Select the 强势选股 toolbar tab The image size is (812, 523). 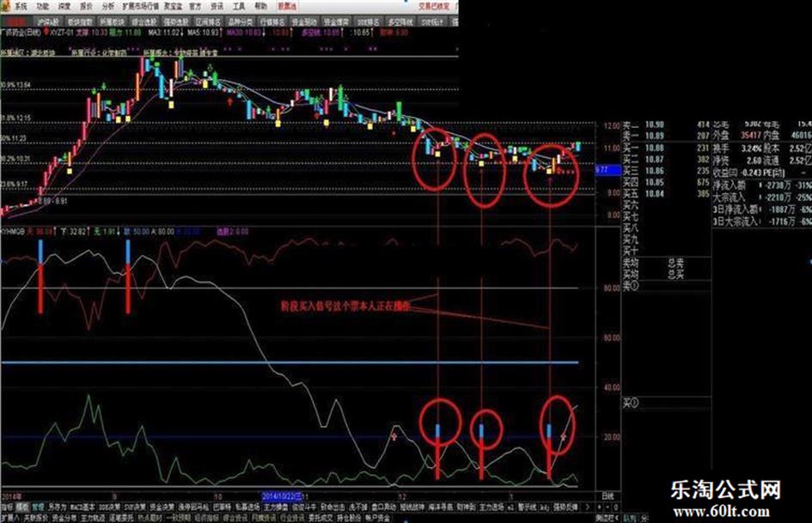click(177, 22)
